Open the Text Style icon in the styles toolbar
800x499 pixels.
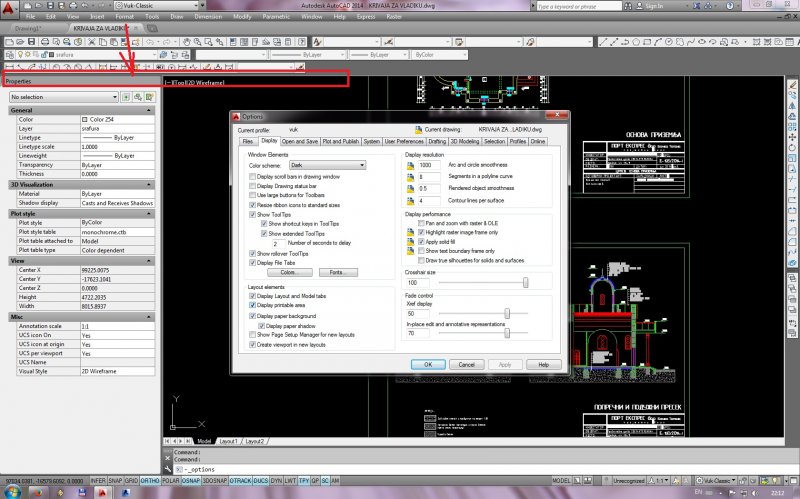click(317, 42)
